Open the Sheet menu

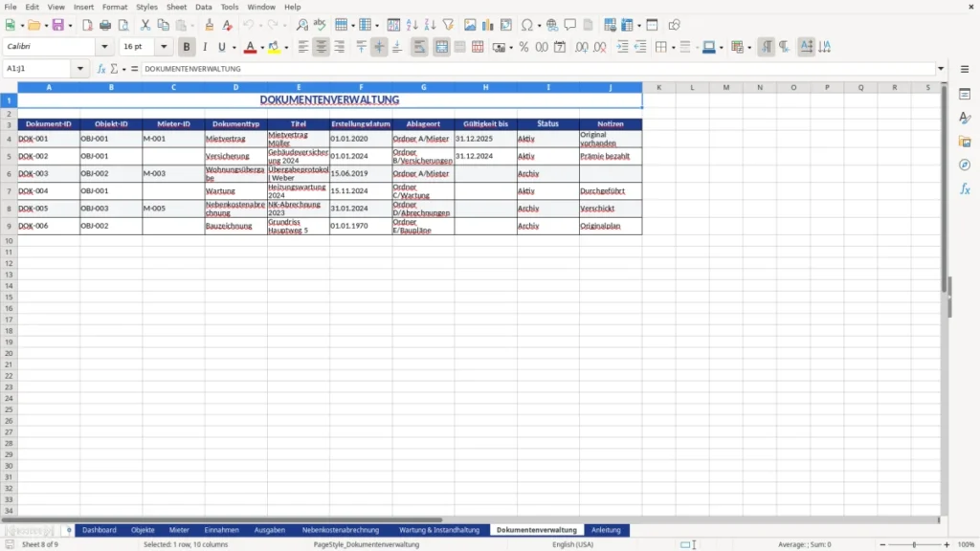click(x=176, y=7)
